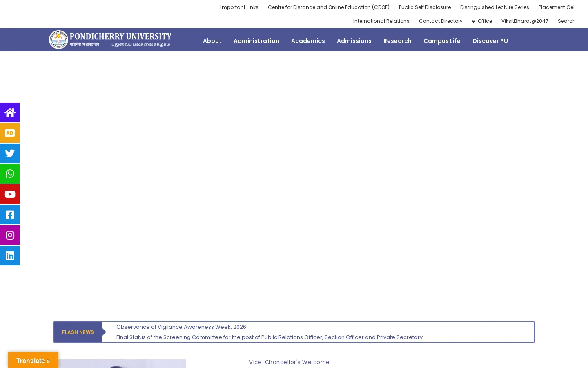Open Public Self Disclosure link

[425, 7]
